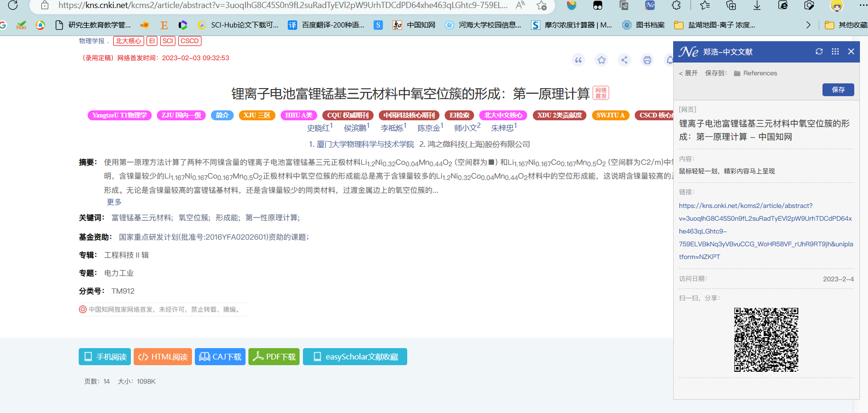Open browser extensions puzzle icon
The image size is (868, 413).
[x=676, y=6]
